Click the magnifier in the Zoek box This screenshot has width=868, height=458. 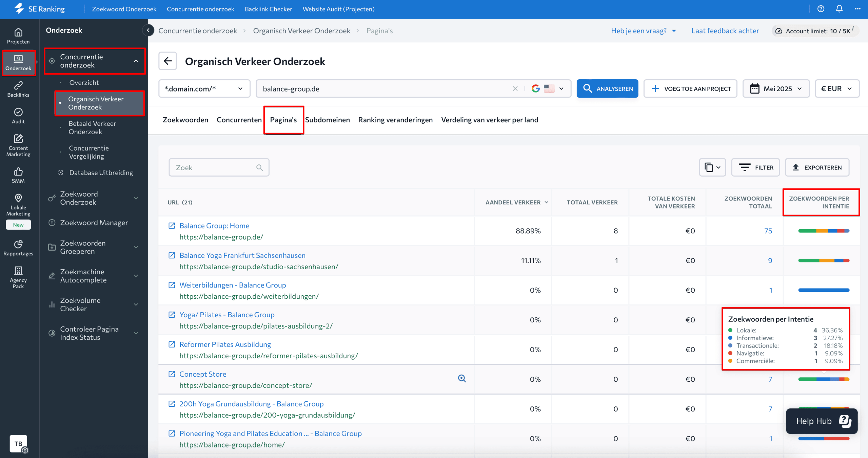click(259, 167)
